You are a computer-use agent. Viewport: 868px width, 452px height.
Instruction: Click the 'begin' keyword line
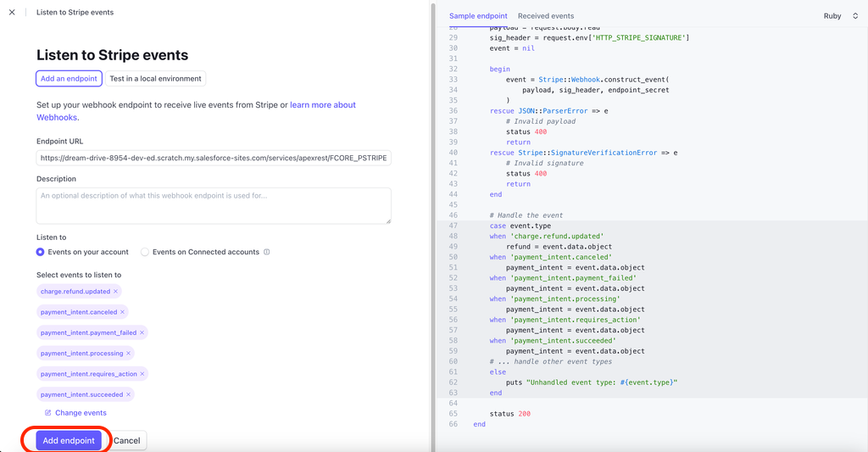500,70
